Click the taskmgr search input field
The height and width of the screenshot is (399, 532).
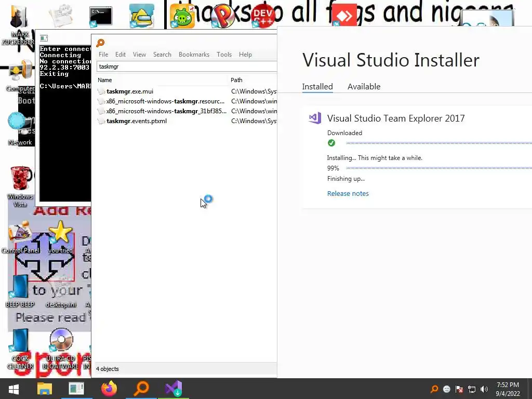coord(187,66)
